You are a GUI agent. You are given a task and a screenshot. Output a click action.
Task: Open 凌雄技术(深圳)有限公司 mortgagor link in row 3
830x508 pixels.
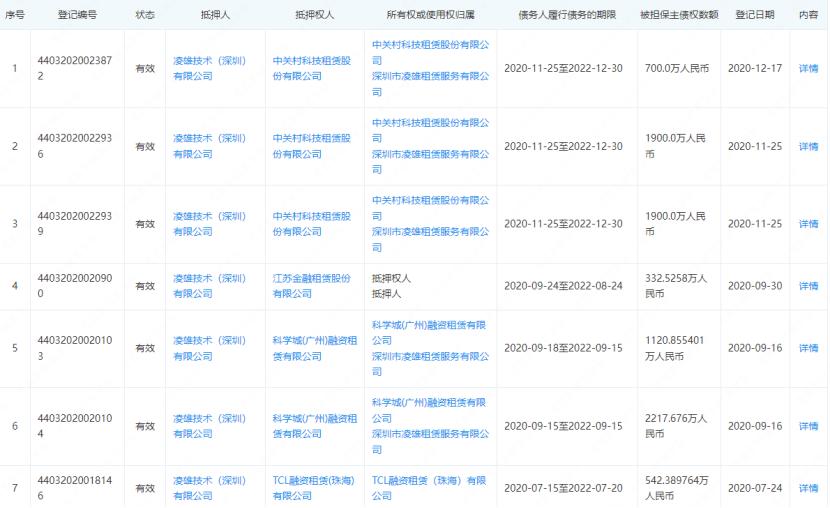[210, 224]
